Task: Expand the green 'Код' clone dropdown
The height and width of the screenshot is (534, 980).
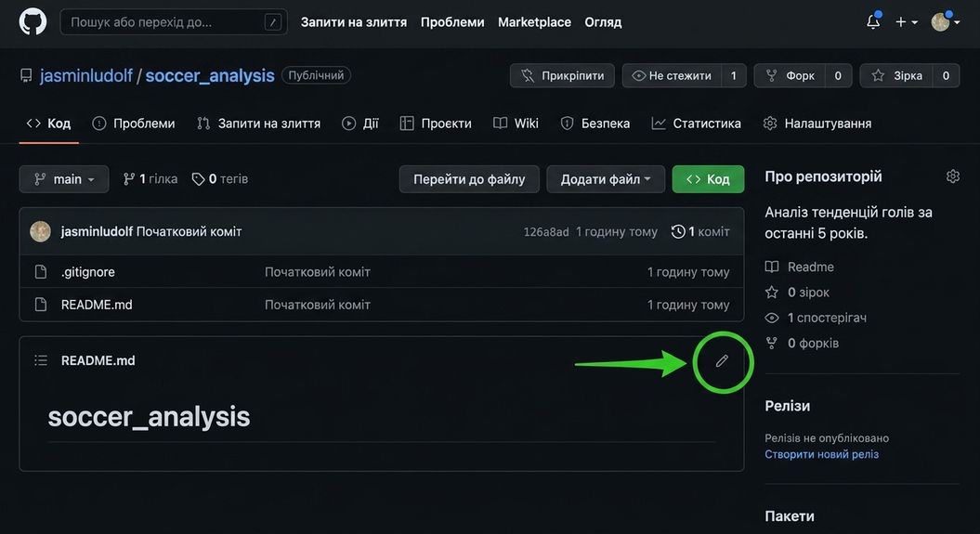Action: point(708,179)
